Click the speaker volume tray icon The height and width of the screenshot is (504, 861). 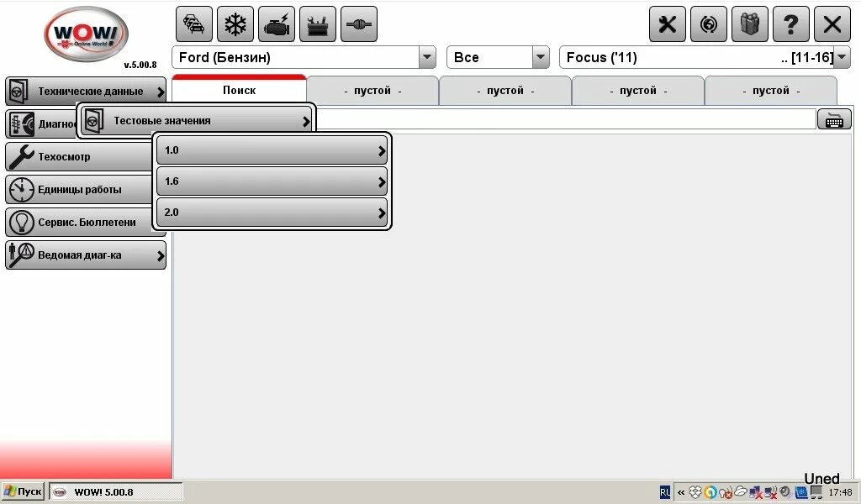[x=785, y=492]
